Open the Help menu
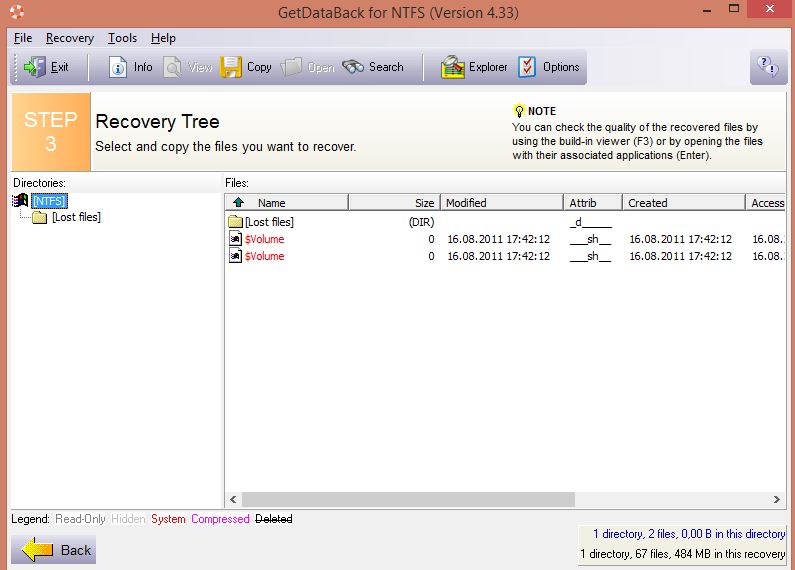The height and width of the screenshot is (570, 795). [x=163, y=38]
